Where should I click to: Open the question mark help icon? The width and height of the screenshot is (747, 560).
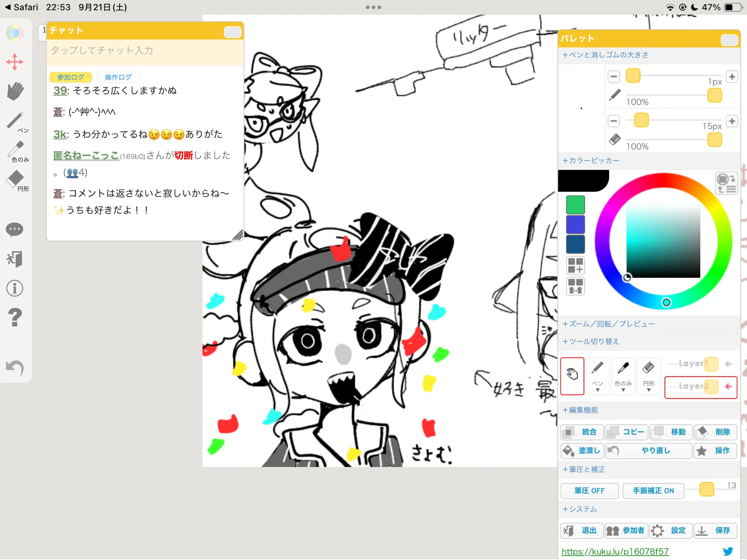[15, 317]
